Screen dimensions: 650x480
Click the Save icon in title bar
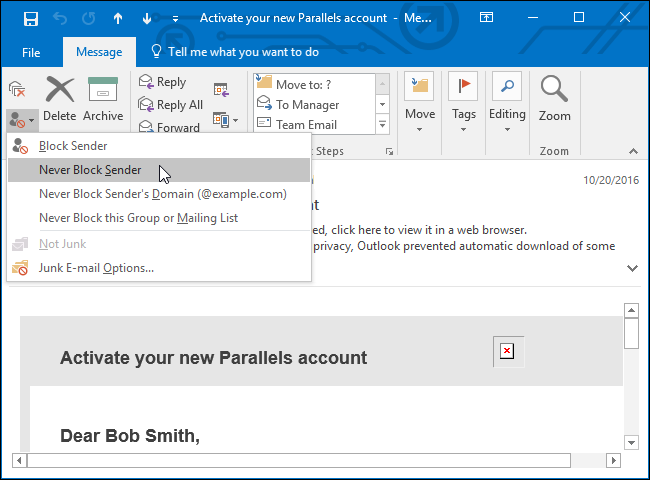pos(31,18)
